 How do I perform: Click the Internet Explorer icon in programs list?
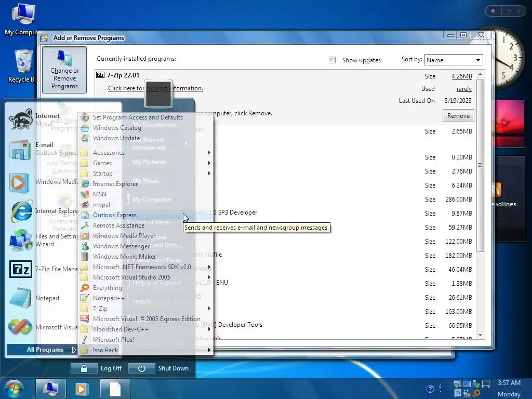pyautogui.click(x=85, y=184)
